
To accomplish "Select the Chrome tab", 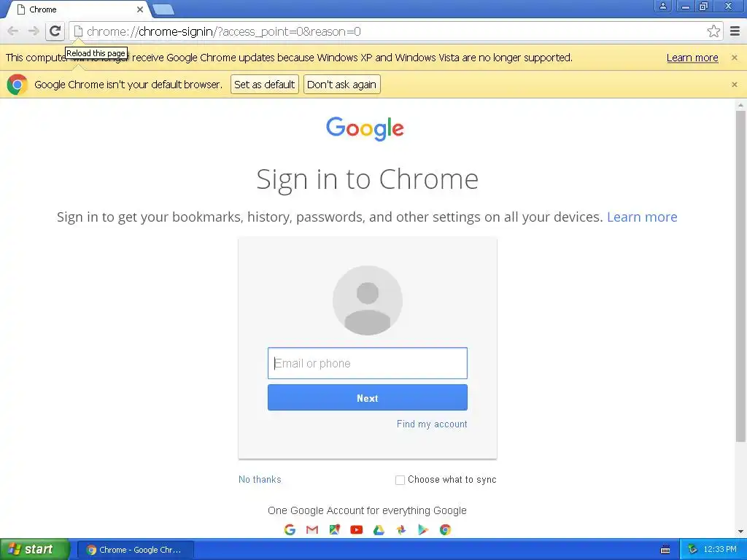I will (x=80, y=9).
